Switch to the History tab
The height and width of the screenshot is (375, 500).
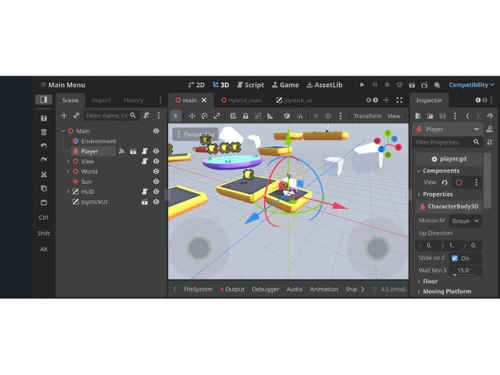[x=133, y=100]
